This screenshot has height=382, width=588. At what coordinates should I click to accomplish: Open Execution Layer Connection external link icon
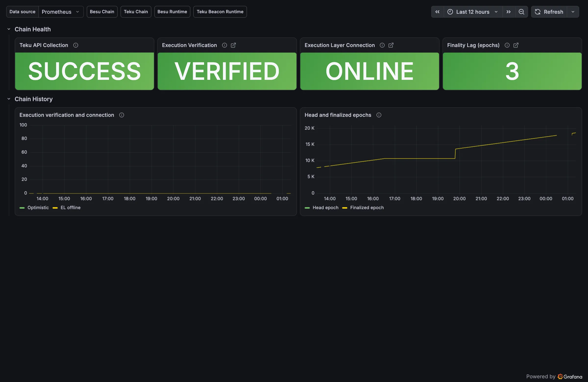pyautogui.click(x=391, y=45)
